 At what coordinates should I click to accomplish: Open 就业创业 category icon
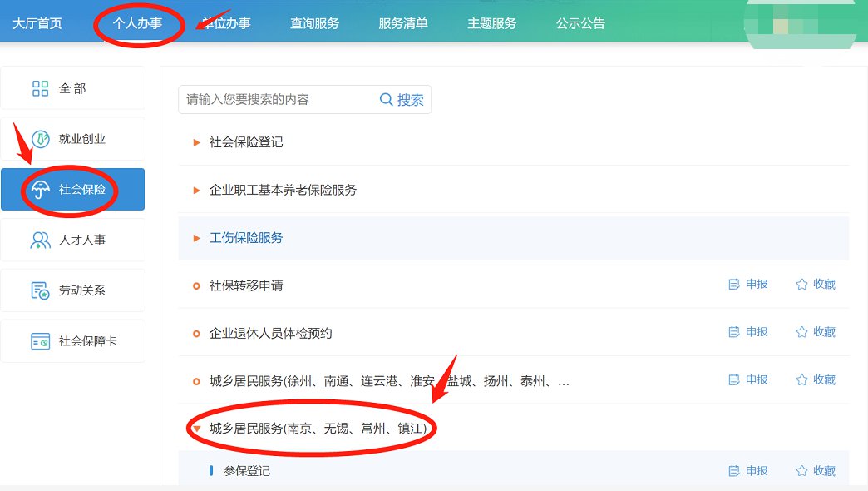pos(40,139)
